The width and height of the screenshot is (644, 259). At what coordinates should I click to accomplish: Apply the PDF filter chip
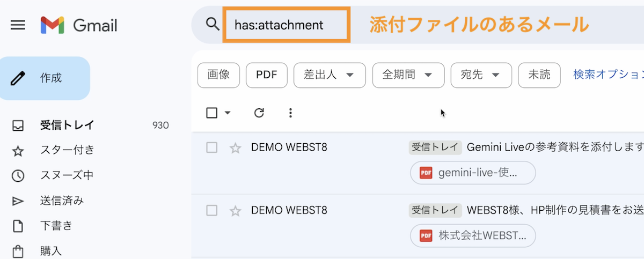(266, 75)
